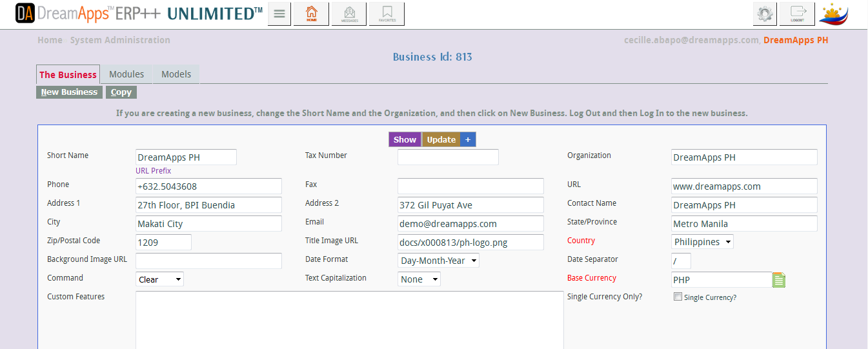The height and width of the screenshot is (349, 868).
Task: Click the Home breadcrumb link
Action: coord(50,40)
